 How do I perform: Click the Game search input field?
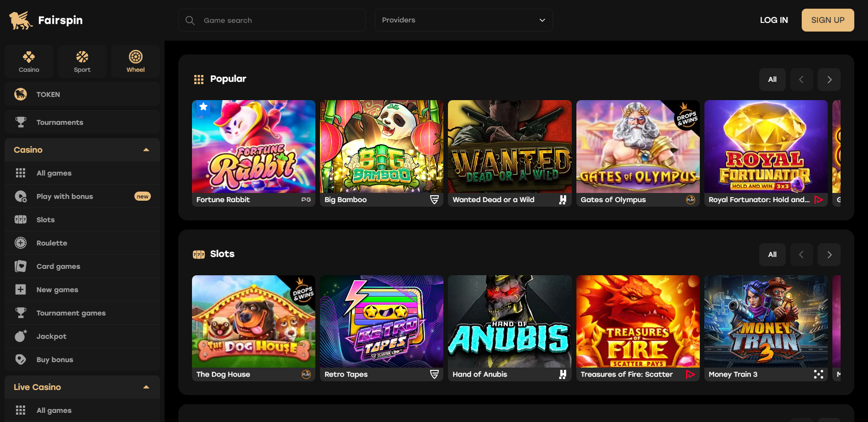tap(272, 20)
